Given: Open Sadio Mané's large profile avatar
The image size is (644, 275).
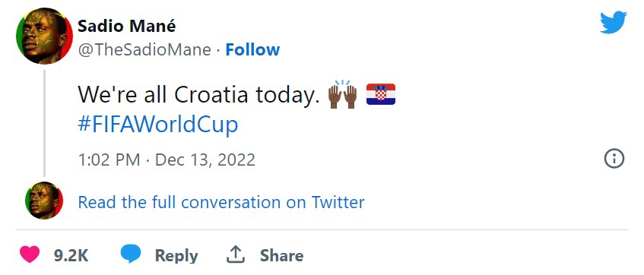Looking at the screenshot, I should click(44, 36).
